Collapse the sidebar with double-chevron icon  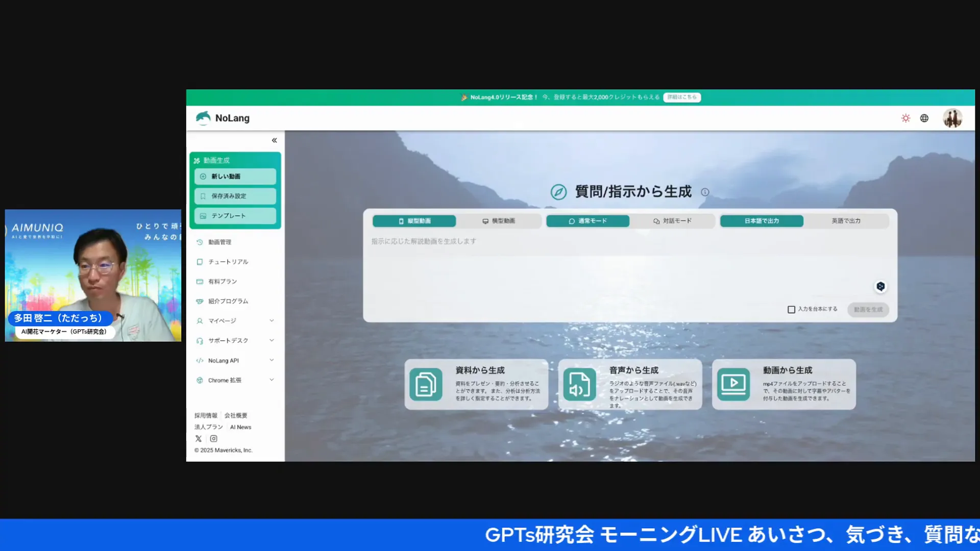(x=274, y=140)
